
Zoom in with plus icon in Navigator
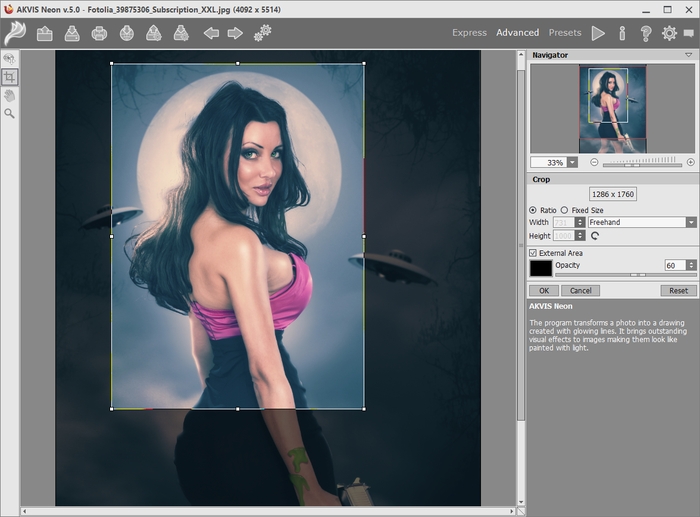691,162
